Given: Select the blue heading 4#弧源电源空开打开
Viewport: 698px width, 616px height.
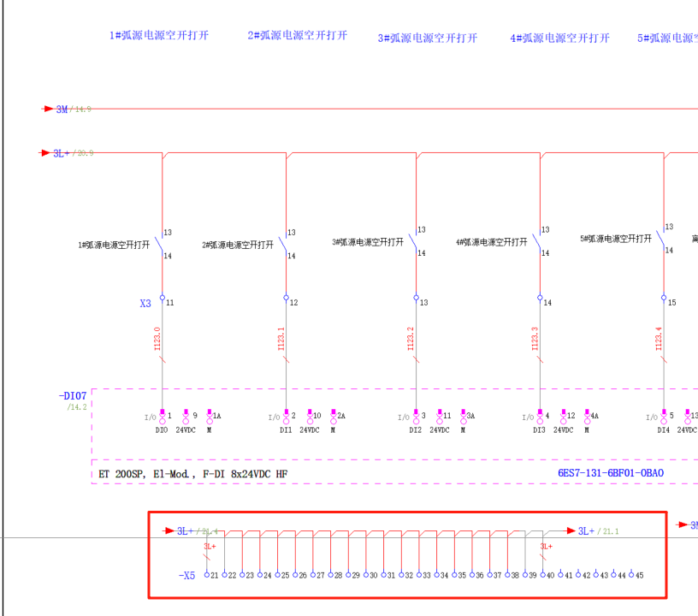Looking at the screenshot, I should coord(559,38).
